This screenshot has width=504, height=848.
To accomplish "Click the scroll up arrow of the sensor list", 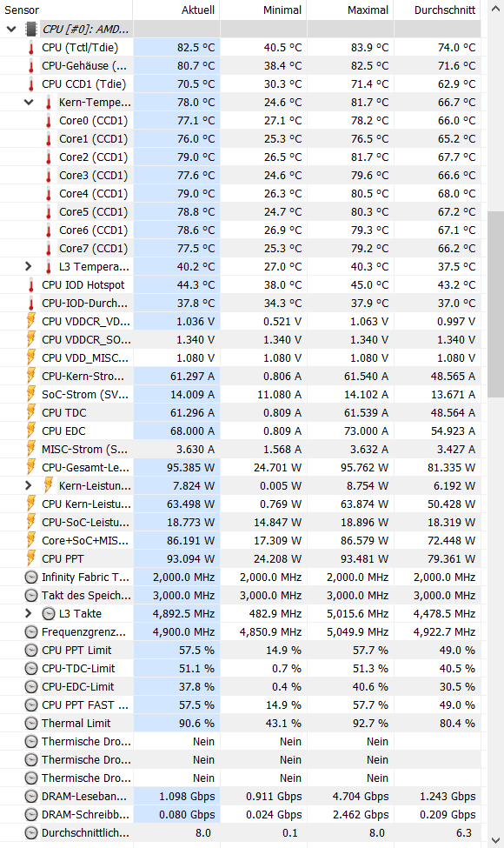I will coord(495,10).
